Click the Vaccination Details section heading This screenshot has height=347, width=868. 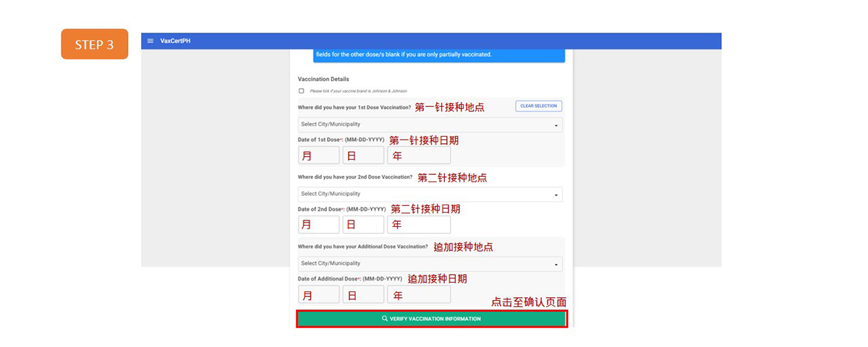tap(323, 79)
